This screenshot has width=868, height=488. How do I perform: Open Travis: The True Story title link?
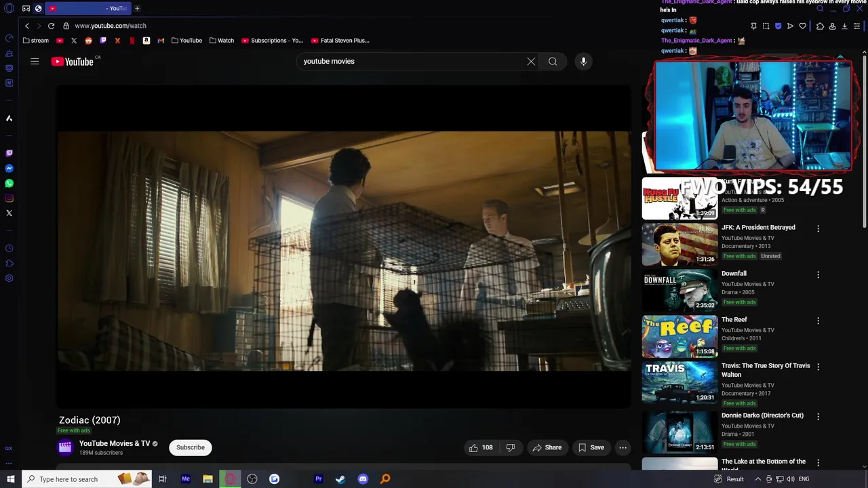(766, 370)
